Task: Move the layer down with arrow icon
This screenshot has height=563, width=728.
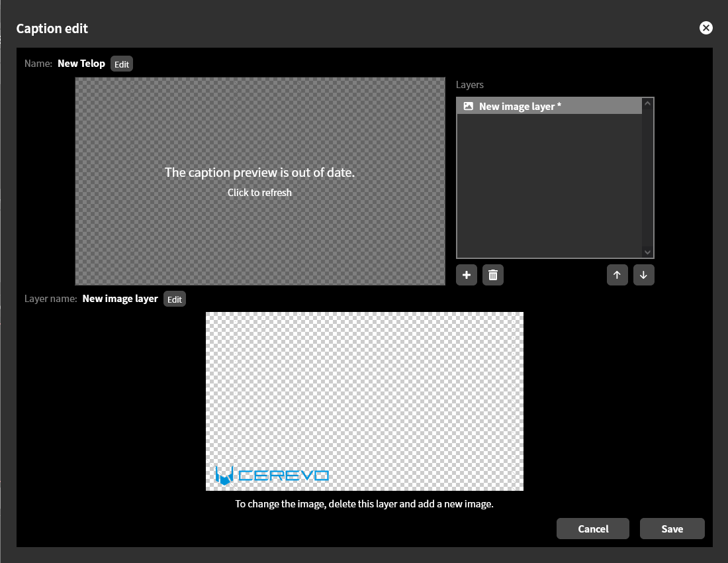Action: (x=643, y=275)
